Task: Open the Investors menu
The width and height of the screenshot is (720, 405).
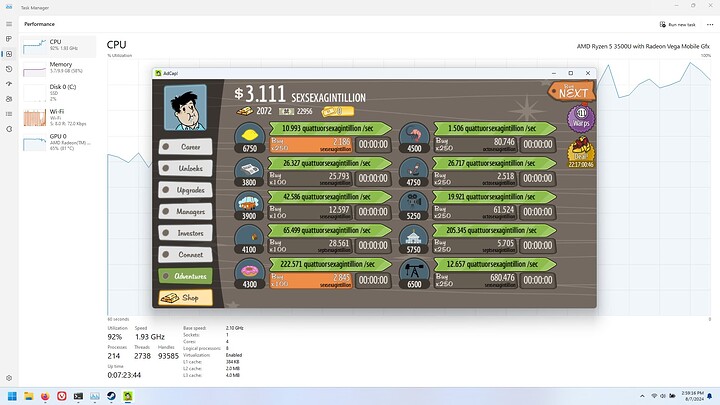Action: click(186, 233)
